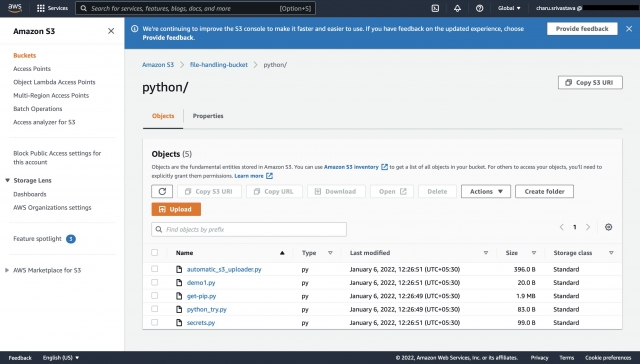Select the automatic_s3_uploader.py checkbox
The width and height of the screenshot is (640, 364).
click(x=154, y=269)
